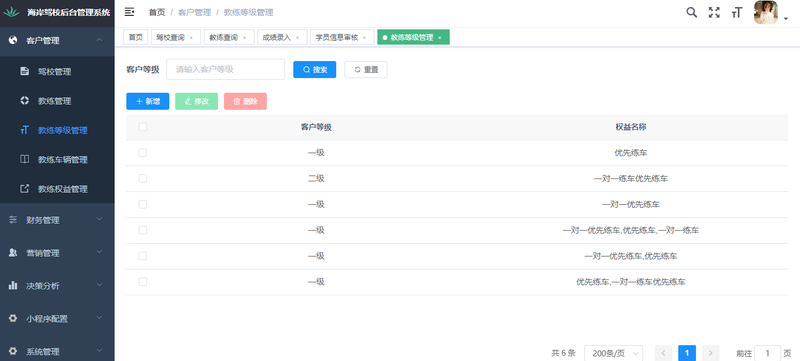Image resolution: width=800 pixels, height=361 pixels.
Task: Click the gear icon beside 小程序配置
Action: click(13, 318)
